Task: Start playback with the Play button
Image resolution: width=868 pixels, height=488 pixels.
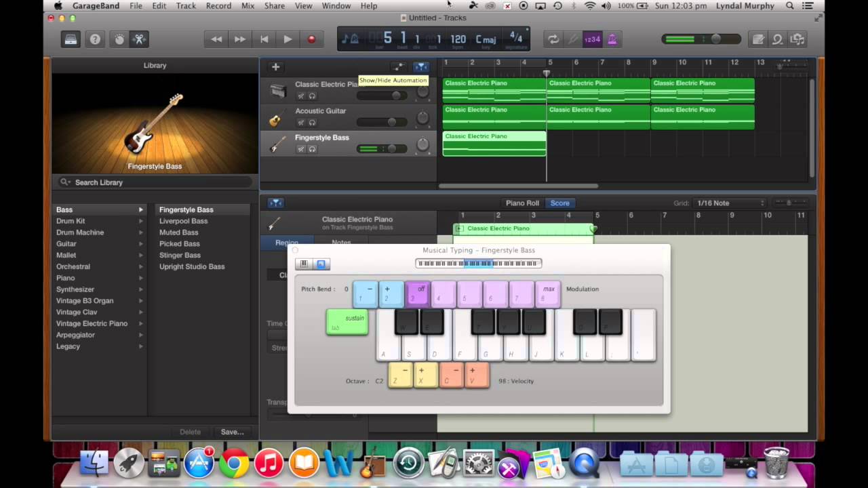Action: 288,39
